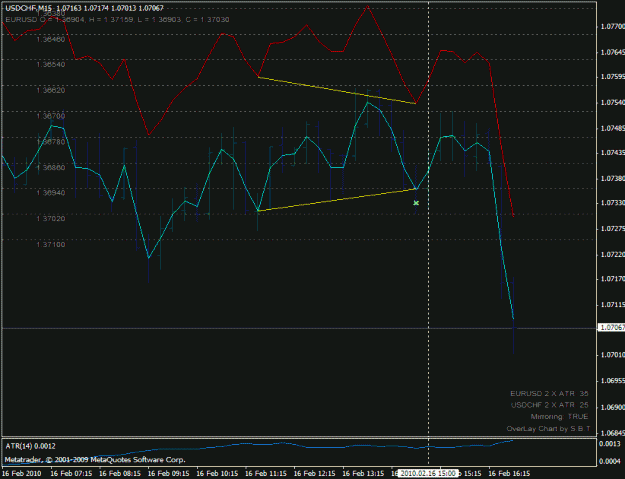Click the 1.07645 price axis label
Viewport: 625px width, 479px height.
(612, 53)
